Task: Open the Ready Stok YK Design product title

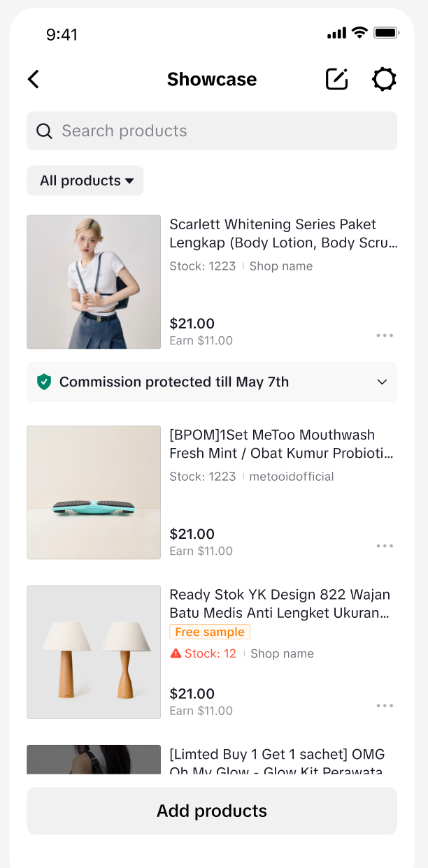Action: (280, 604)
